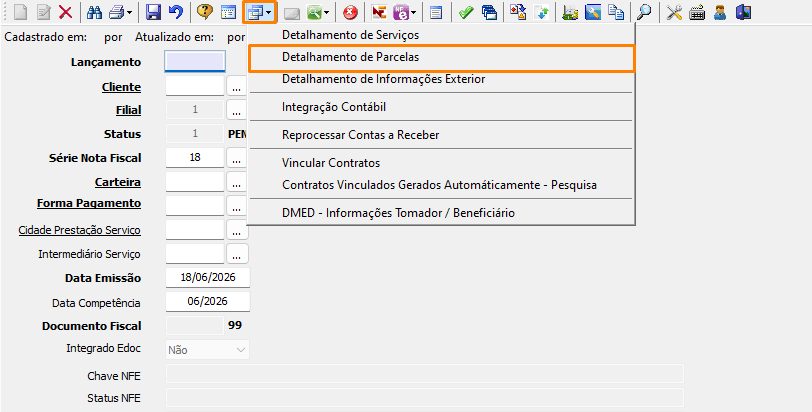The height and width of the screenshot is (412, 812).
Task: Click the floppy disk save icon
Action: click(153, 12)
